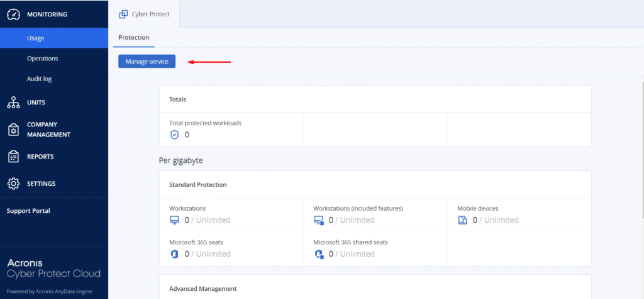Image resolution: width=644 pixels, height=299 pixels.
Task: Select the Protection tab
Action: (x=134, y=37)
